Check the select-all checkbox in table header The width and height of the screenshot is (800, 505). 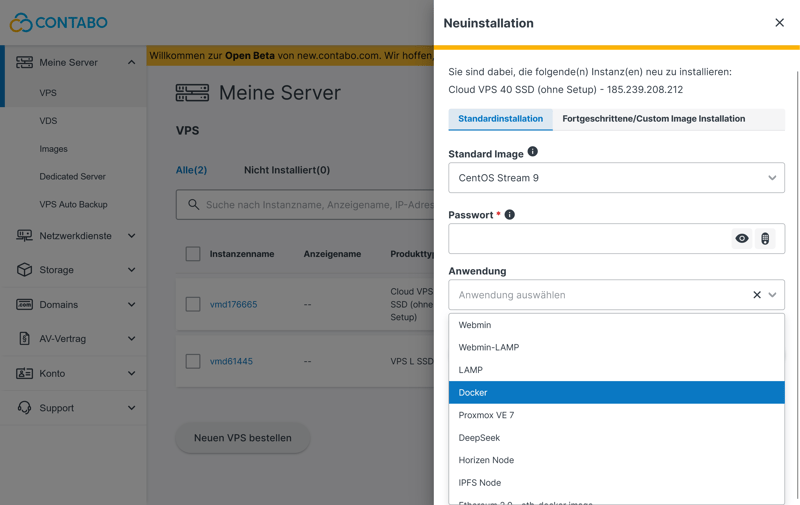tap(193, 254)
